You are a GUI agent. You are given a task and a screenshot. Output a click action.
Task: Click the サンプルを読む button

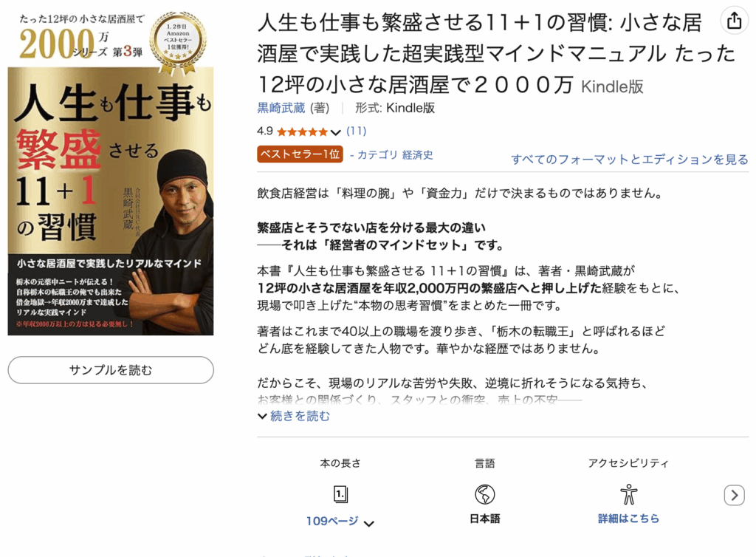(x=111, y=370)
